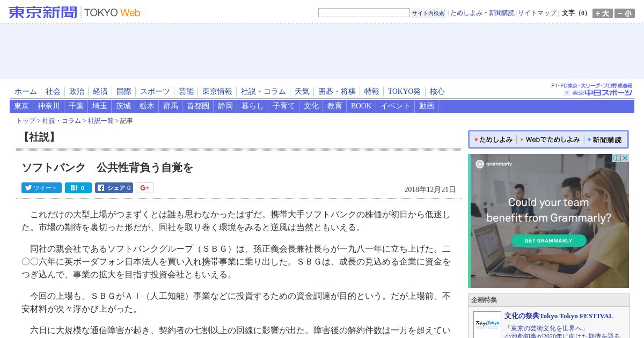Click the Grammarly advertisement image

point(548,221)
